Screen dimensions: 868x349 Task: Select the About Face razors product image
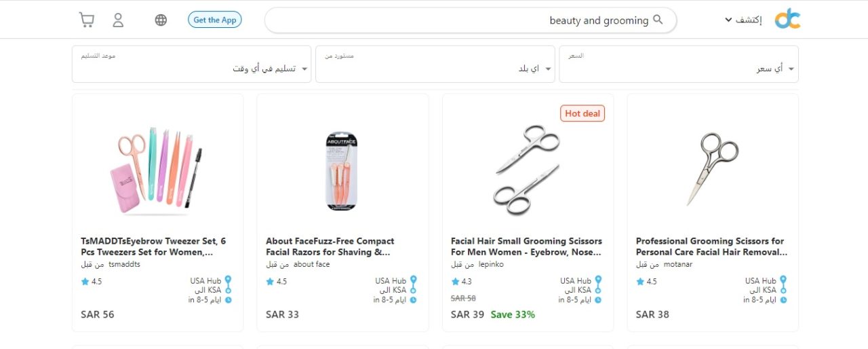[x=342, y=170]
